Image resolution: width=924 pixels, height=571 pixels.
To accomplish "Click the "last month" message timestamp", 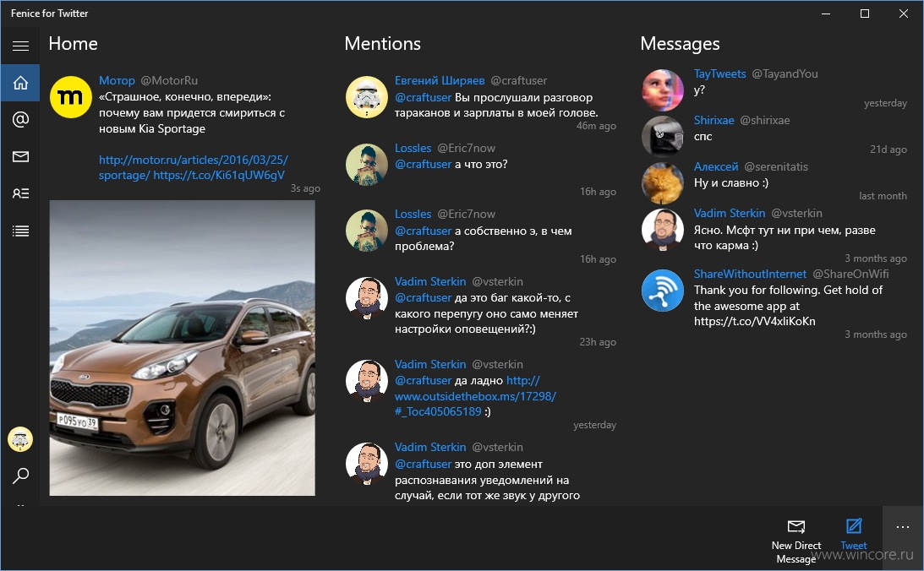I will 883,196.
